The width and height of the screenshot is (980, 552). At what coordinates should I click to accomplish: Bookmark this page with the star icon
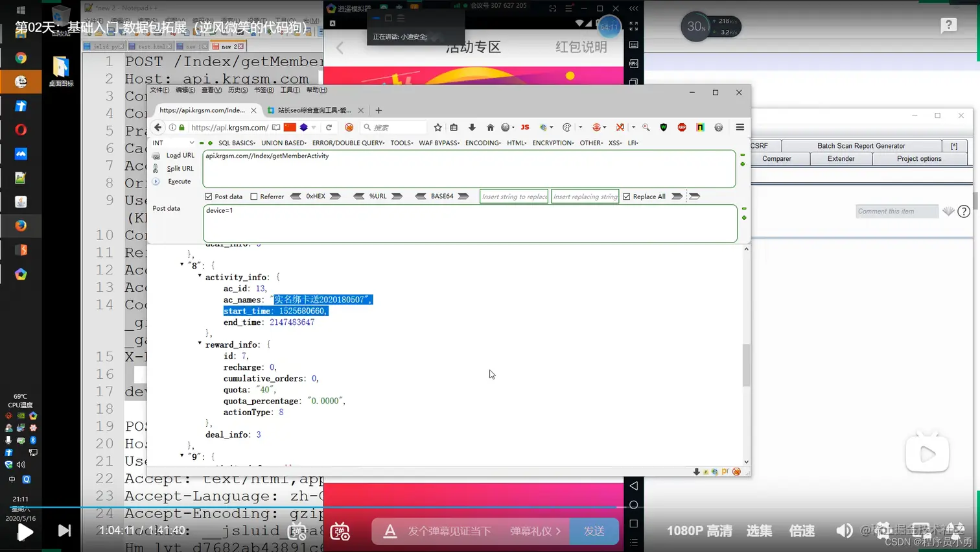(x=438, y=127)
